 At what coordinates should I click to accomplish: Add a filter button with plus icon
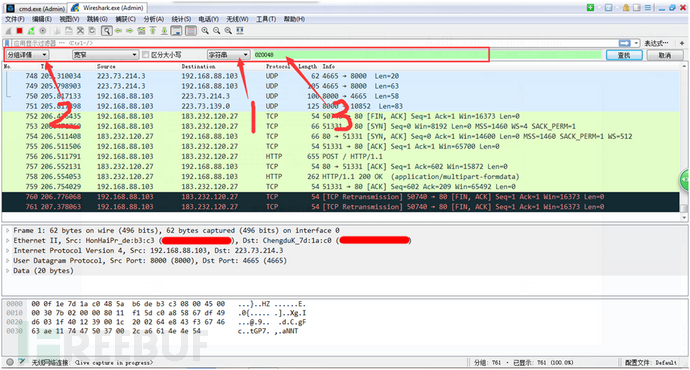(x=682, y=43)
